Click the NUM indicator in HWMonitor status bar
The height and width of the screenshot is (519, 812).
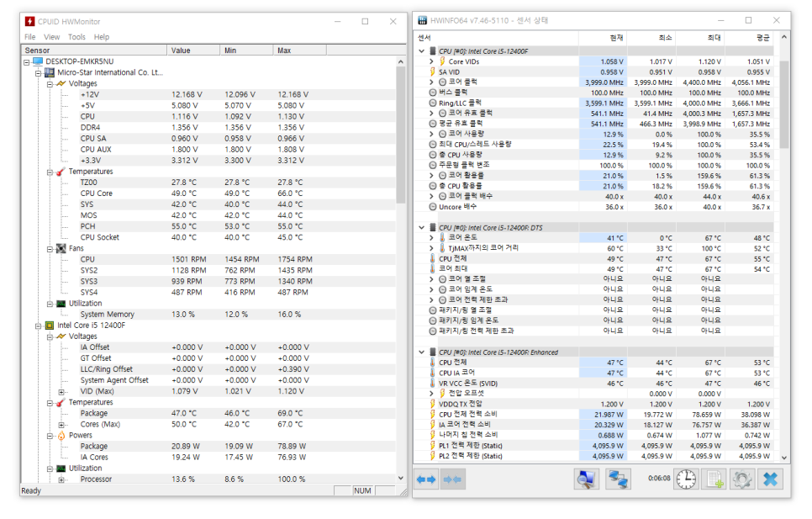point(362,490)
